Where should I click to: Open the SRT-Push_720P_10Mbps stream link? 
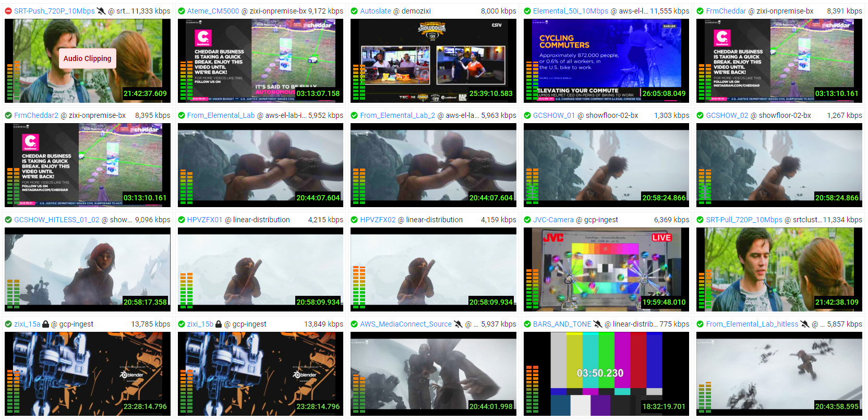click(x=54, y=11)
